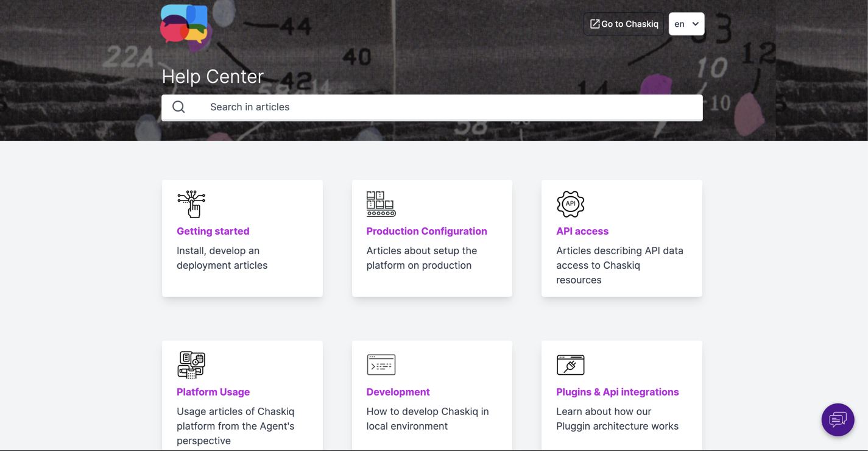Click the Plugins plug window icon
868x451 pixels.
[571, 364]
